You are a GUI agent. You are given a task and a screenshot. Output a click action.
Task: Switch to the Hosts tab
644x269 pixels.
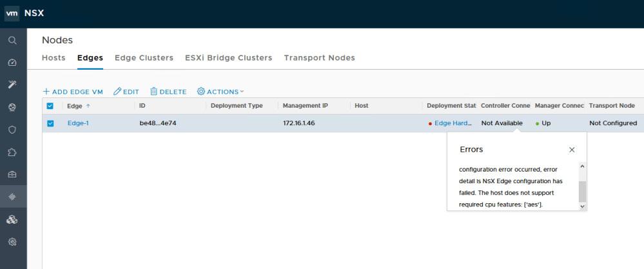tap(54, 58)
